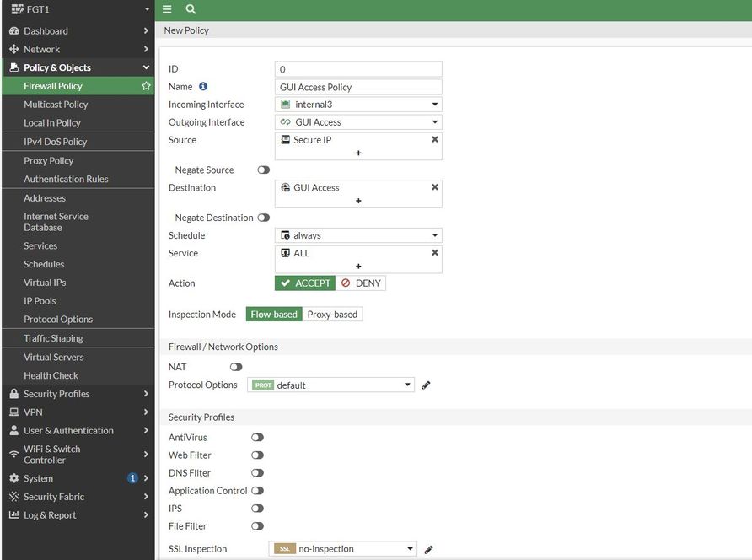
Task: Open Traffic Shaping in sidebar
Action: coord(53,338)
